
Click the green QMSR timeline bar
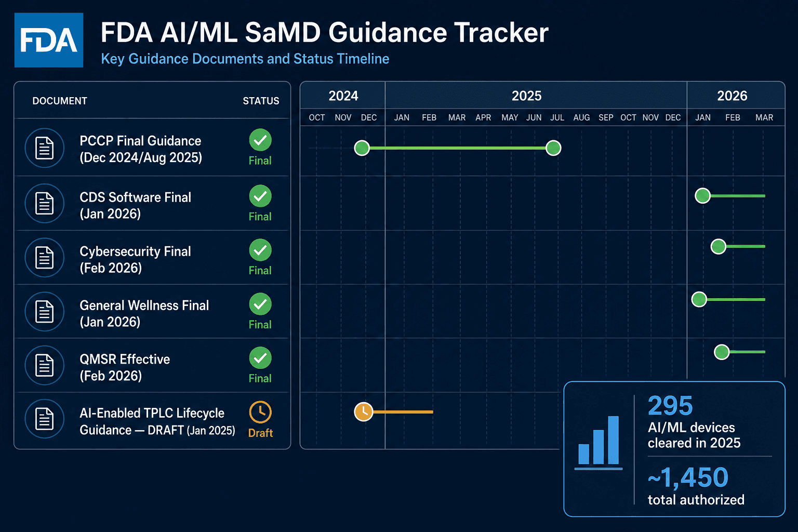point(748,352)
